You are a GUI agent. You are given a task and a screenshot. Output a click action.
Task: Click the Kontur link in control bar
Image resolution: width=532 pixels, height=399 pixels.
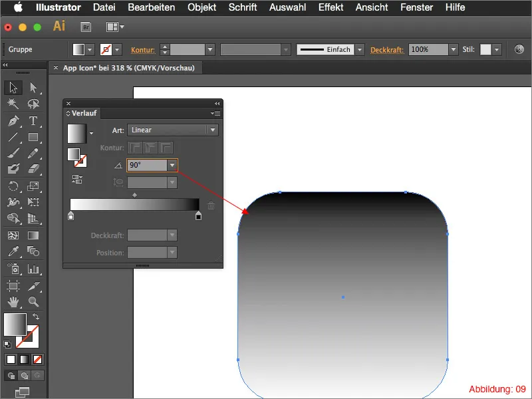pyautogui.click(x=143, y=51)
